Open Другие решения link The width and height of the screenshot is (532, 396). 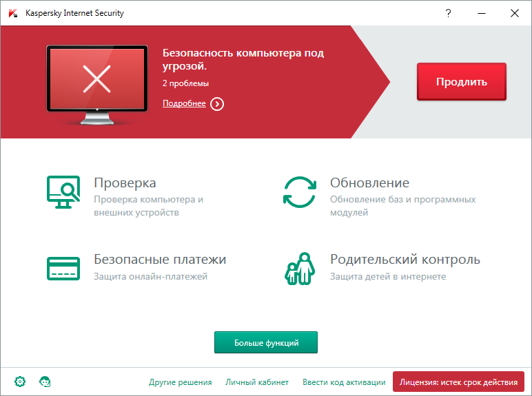click(180, 382)
